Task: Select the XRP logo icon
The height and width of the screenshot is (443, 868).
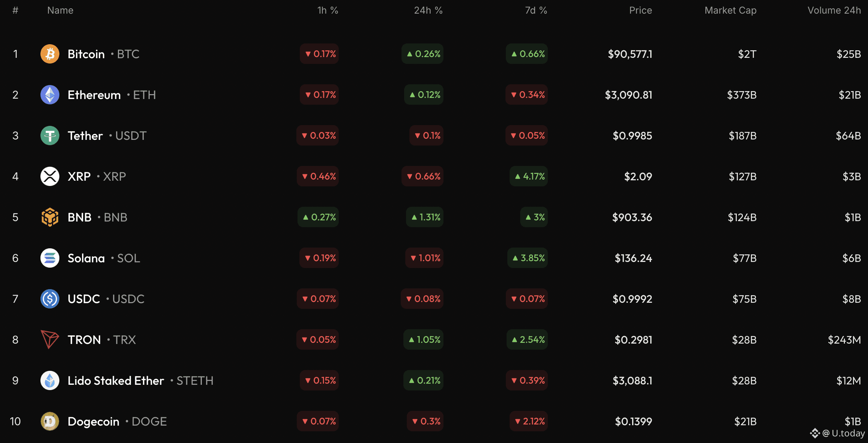Action: [x=50, y=176]
